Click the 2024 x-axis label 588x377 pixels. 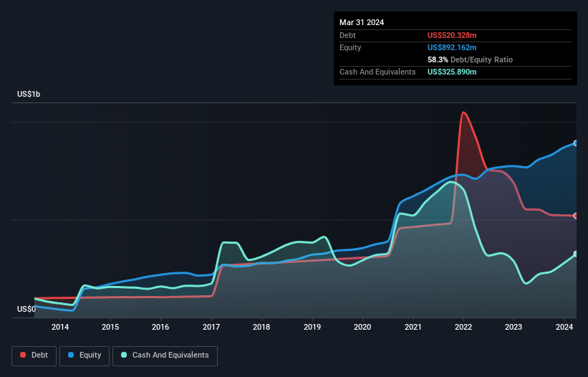point(564,327)
